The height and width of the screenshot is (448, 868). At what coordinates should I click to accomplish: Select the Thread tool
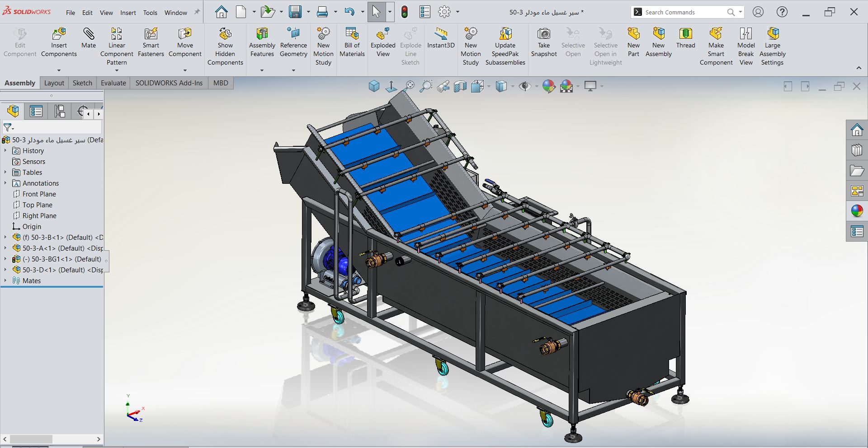click(x=685, y=38)
